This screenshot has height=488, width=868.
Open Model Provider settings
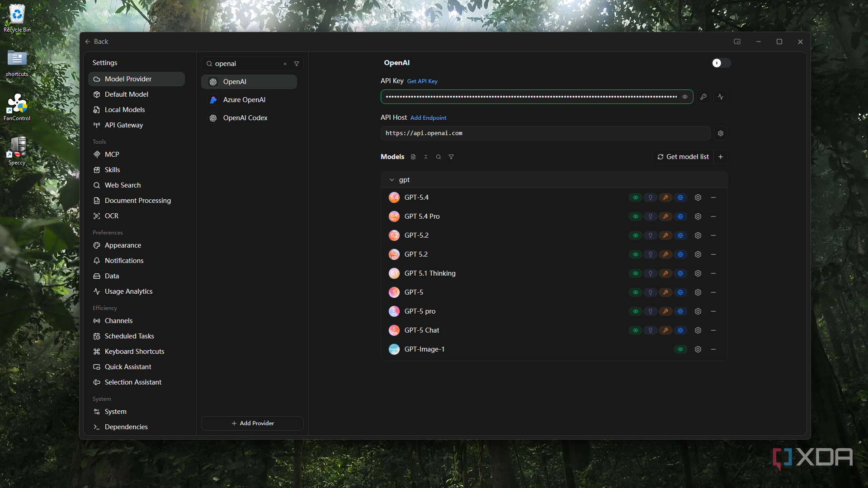click(137, 79)
